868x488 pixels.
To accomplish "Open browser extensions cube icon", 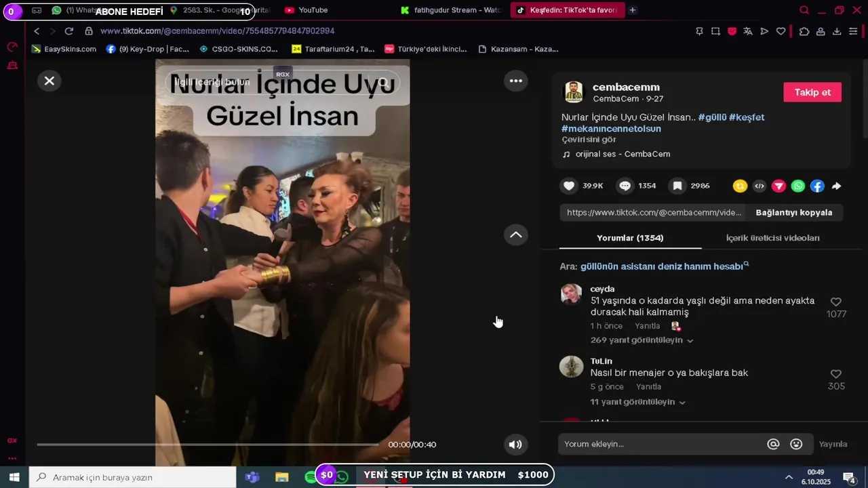I will click(x=804, y=31).
